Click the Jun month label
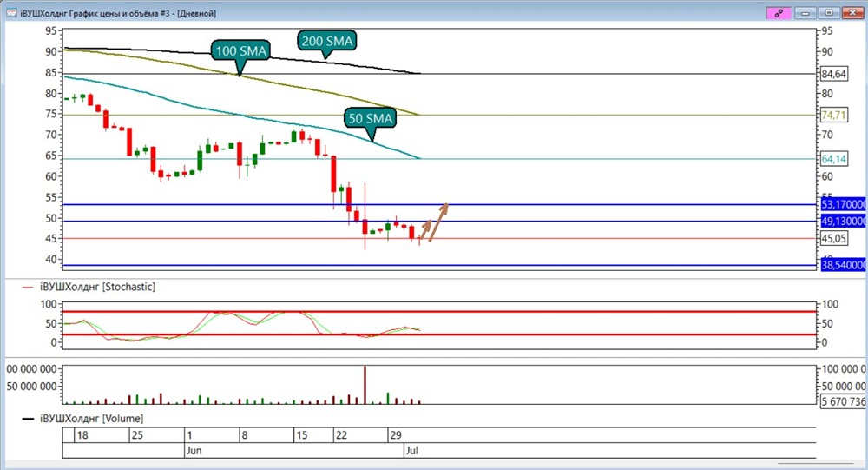The image size is (868, 470). point(194,451)
